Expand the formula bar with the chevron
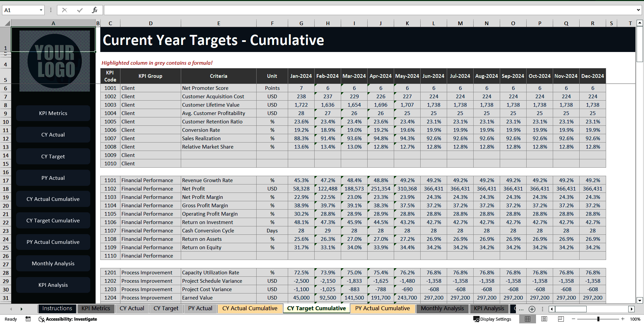The image size is (644, 324). pos(638,10)
